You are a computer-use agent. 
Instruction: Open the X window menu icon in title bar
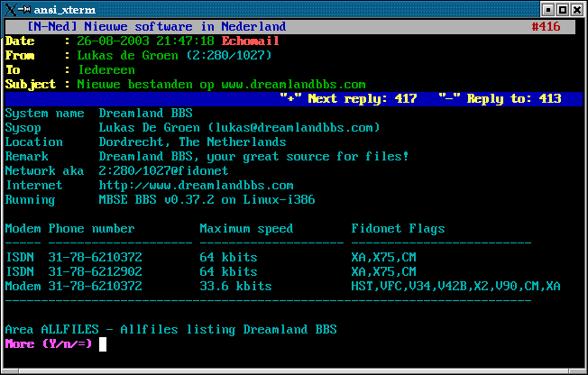coord(11,10)
